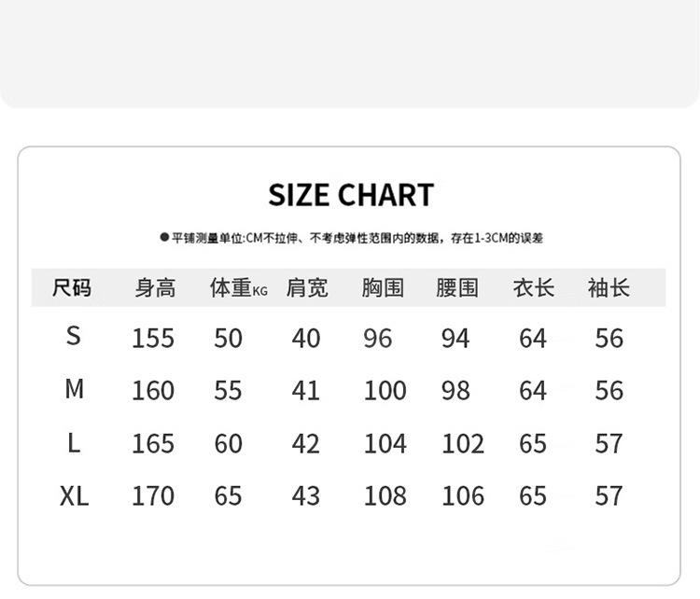Click waist value 102 in L row
Screen dimensions: 700x599
point(463,444)
